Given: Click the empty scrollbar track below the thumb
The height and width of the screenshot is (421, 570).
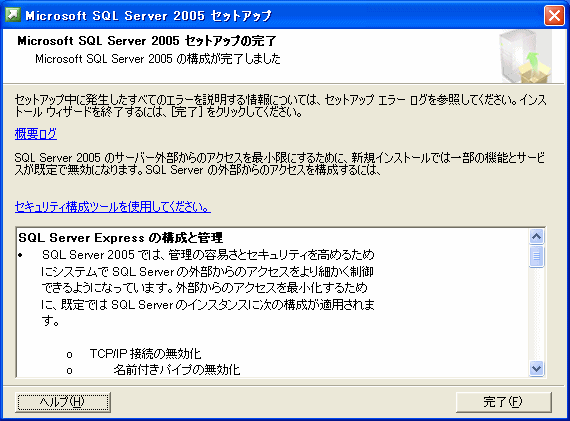Looking at the screenshot, I should 537,314.
